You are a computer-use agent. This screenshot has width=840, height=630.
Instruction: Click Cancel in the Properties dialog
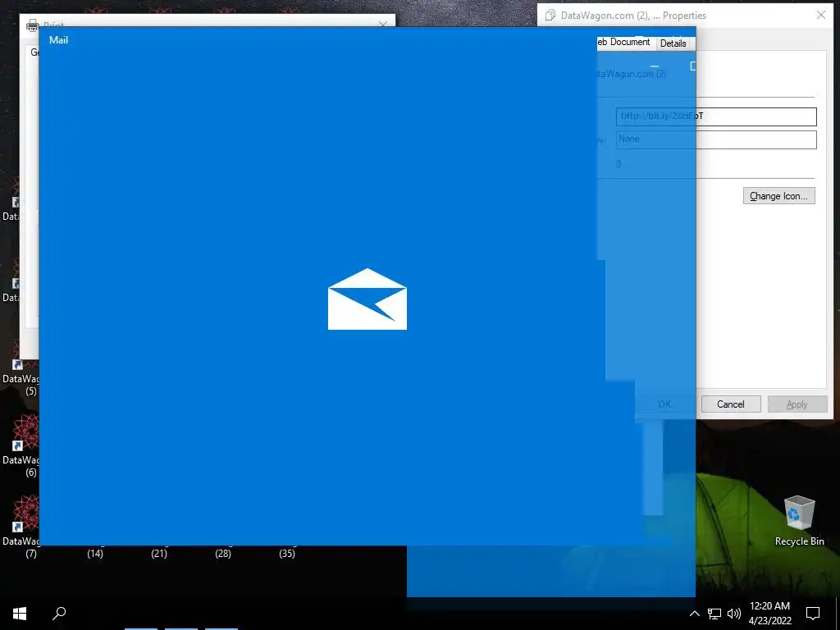click(731, 404)
